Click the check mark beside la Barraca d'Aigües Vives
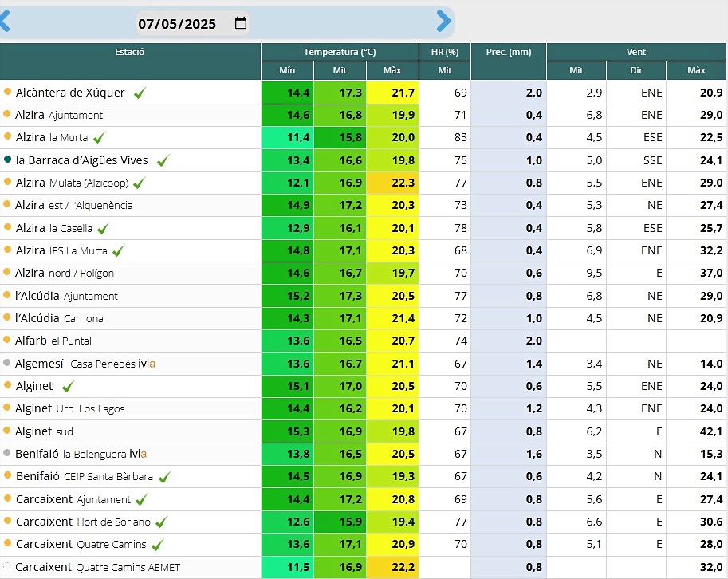Image resolution: width=728 pixels, height=579 pixels. coord(163,160)
